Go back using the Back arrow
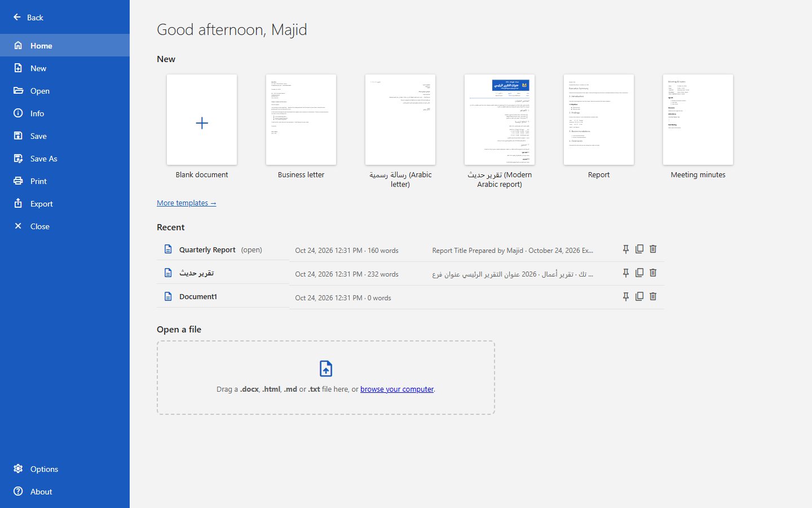Image resolution: width=812 pixels, height=508 pixels. (x=28, y=17)
